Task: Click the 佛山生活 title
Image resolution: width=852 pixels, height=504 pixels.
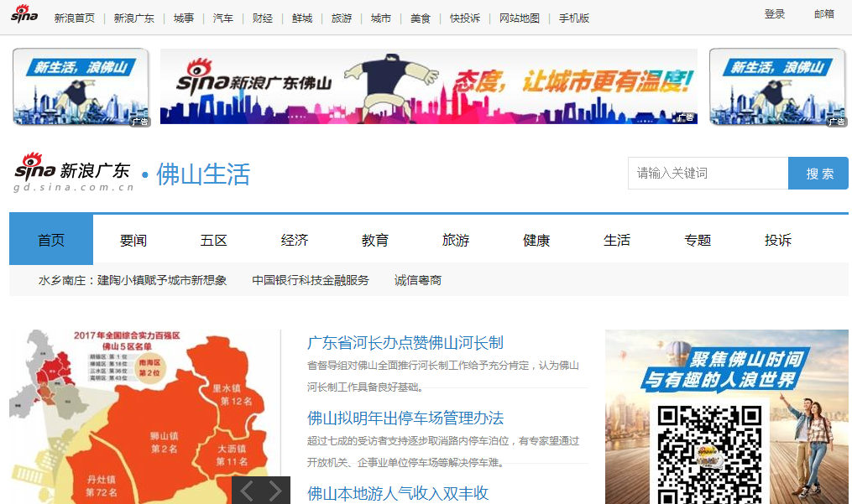Action: (203, 174)
